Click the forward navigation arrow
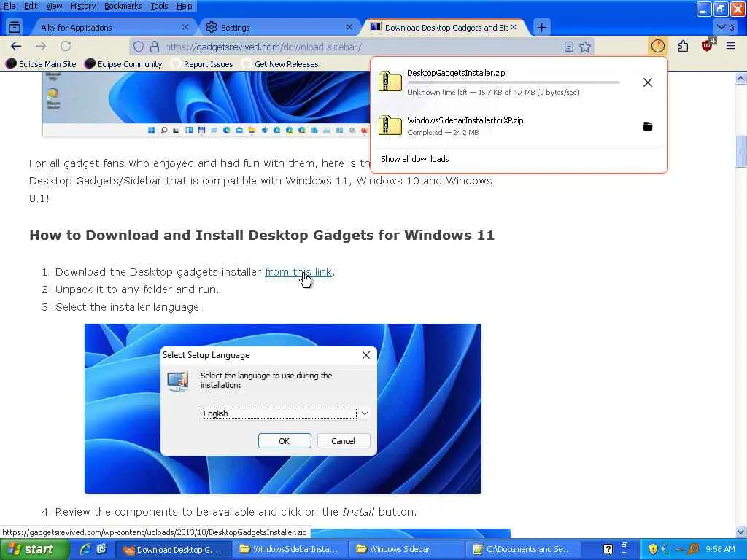 41,46
